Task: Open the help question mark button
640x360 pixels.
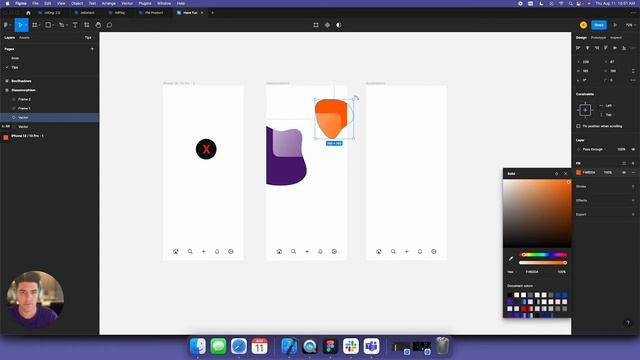Action: coord(628,323)
